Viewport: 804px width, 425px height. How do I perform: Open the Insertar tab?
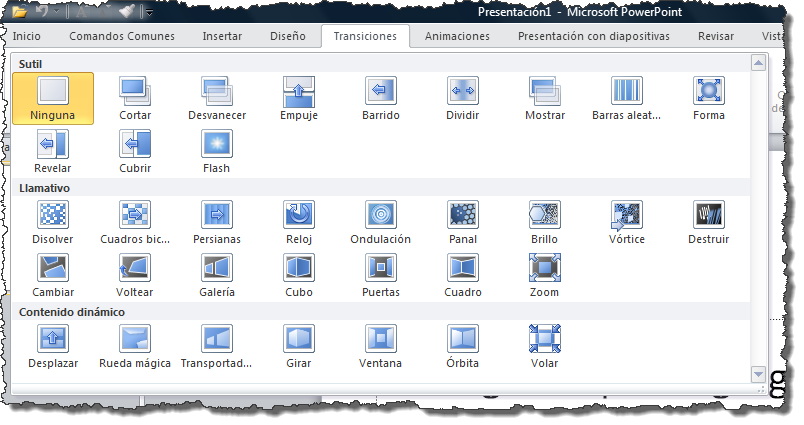point(222,36)
